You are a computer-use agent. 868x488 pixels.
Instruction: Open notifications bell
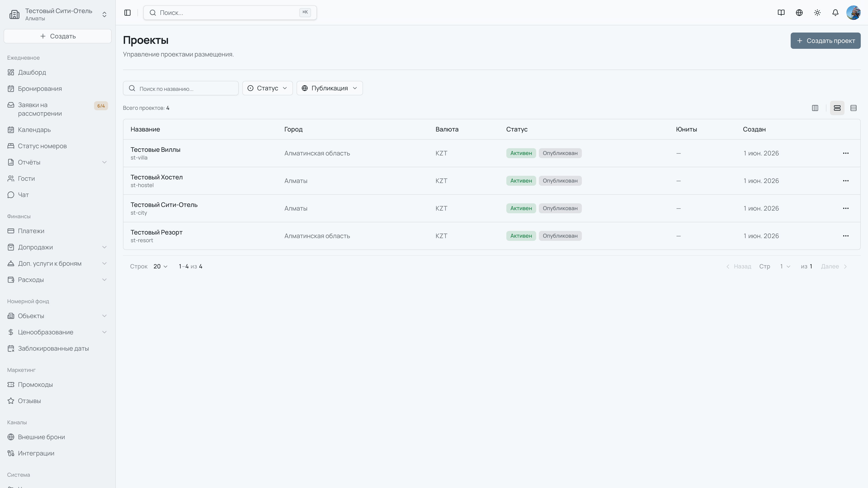(x=835, y=12)
